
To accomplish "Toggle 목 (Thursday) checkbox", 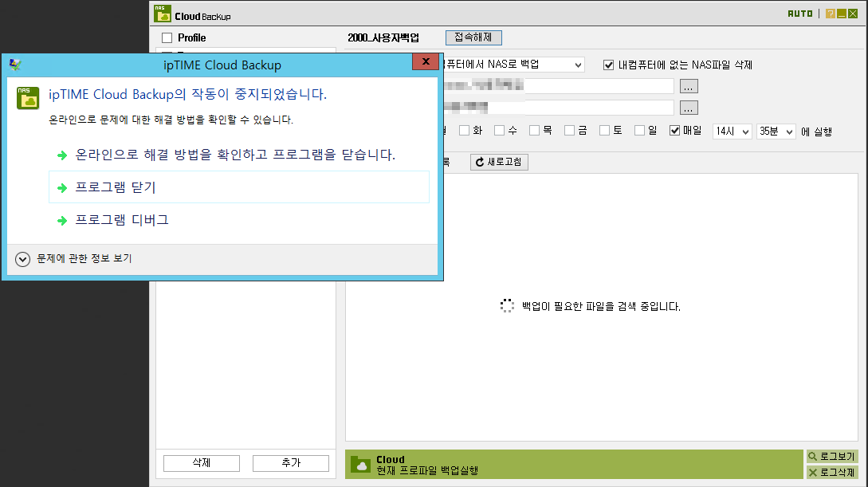I will pyautogui.click(x=534, y=130).
